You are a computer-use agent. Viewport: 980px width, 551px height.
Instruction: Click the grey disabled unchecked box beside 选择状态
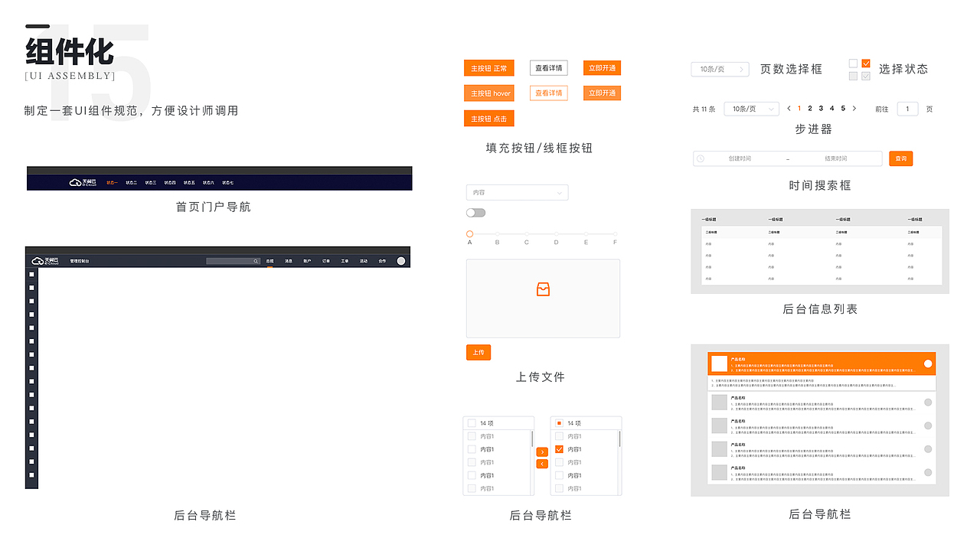(x=853, y=76)
